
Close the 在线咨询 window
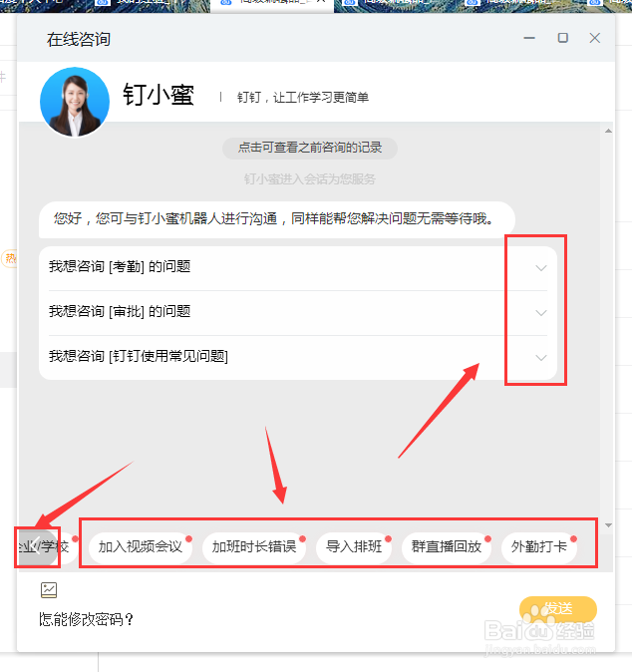point(595,38)
